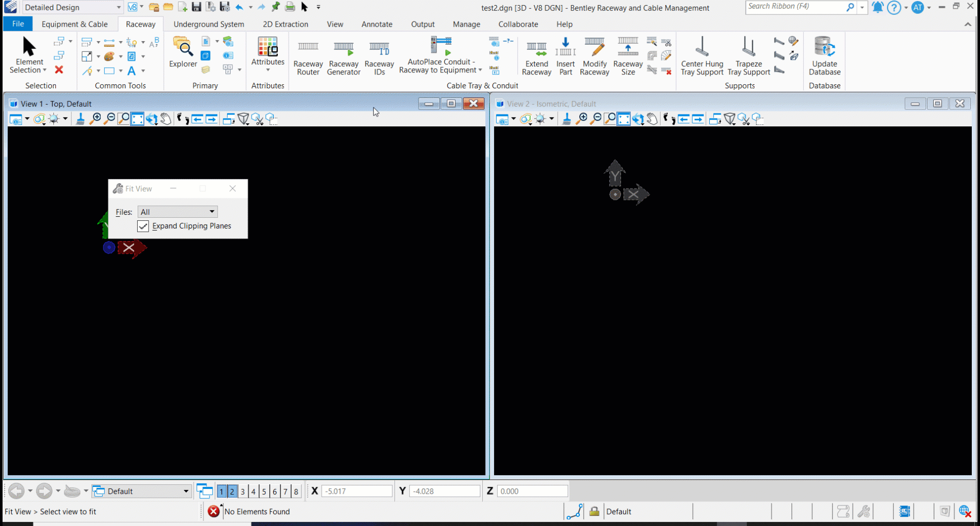Click the X coordinate input field
Viewport: 980px width, 526px height.
(356, 492)
